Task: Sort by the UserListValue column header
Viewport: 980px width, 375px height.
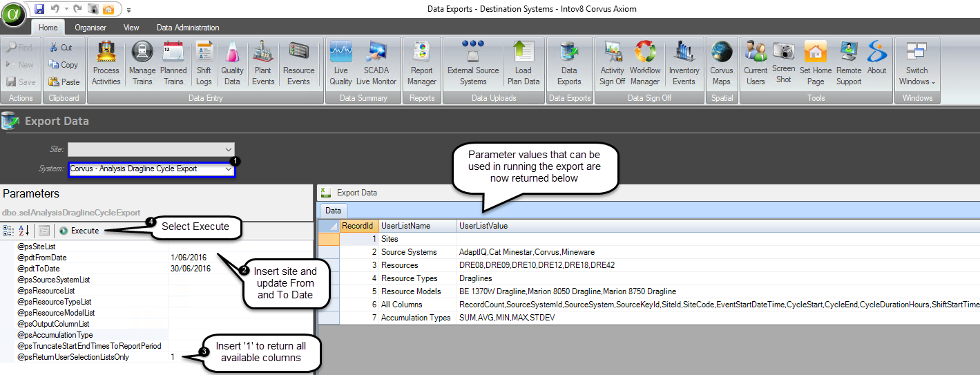Action: 718,226
